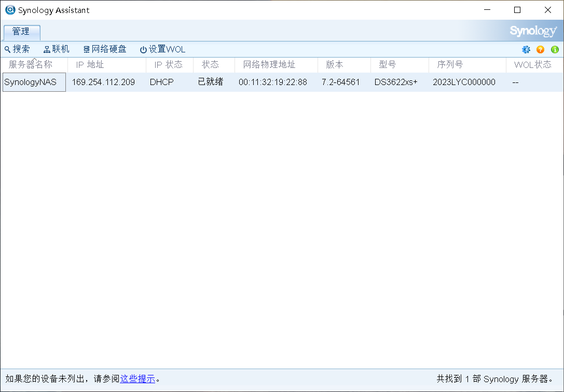Click the 设置WOL power toolbar button
Screen dimensions: 564x392
click(162, 49)
